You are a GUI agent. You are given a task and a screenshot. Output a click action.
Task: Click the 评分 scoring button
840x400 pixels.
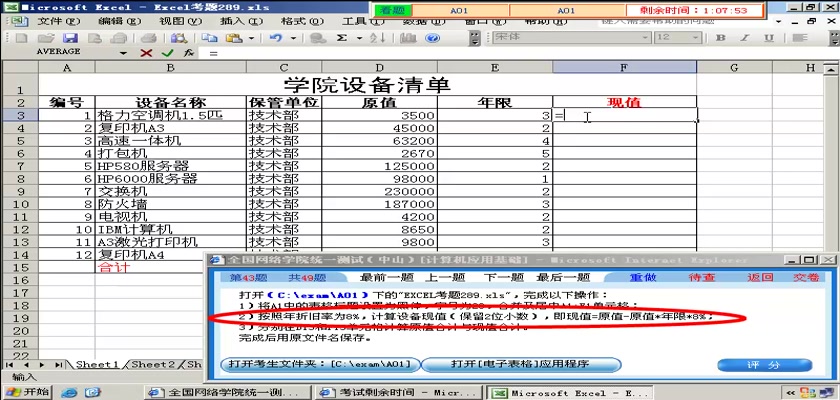(764, 365)
